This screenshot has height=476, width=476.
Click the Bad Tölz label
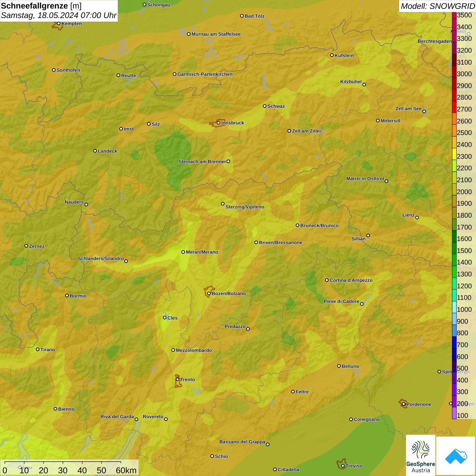[254, 16]
